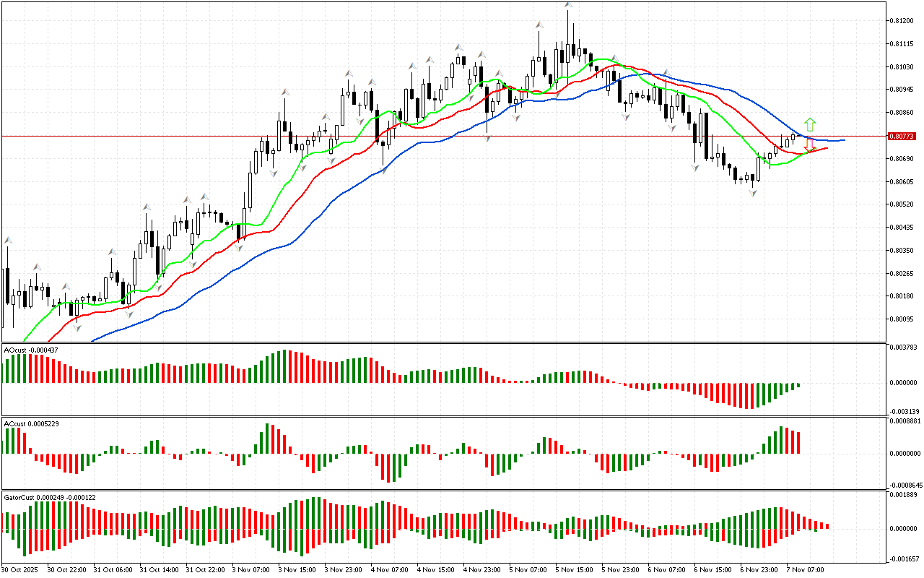Image resolution: width=924 pixels, height=578 pixels.
Task: Select the fractal arrow below the 6 Nov low
Action: click(753, 193)
